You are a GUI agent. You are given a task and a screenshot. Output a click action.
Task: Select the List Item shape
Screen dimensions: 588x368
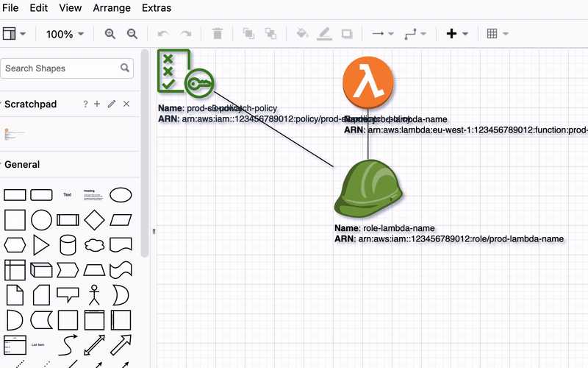coord(38,344)
